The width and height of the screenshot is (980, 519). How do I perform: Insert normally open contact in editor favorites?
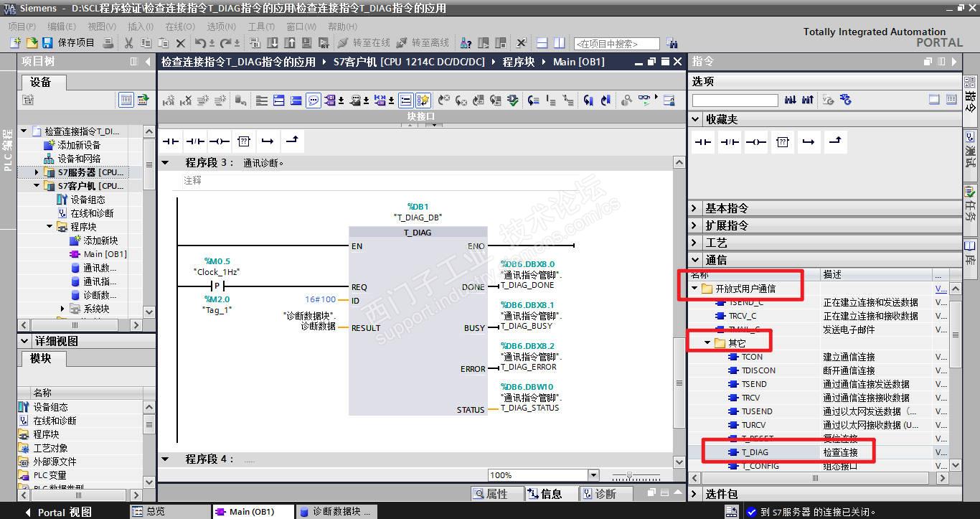tap(171, 141)
